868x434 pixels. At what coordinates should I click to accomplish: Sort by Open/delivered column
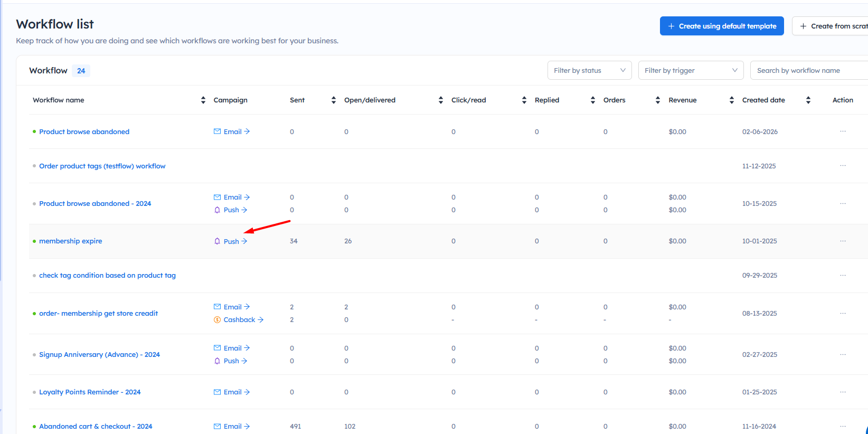[x=440, y=100]
